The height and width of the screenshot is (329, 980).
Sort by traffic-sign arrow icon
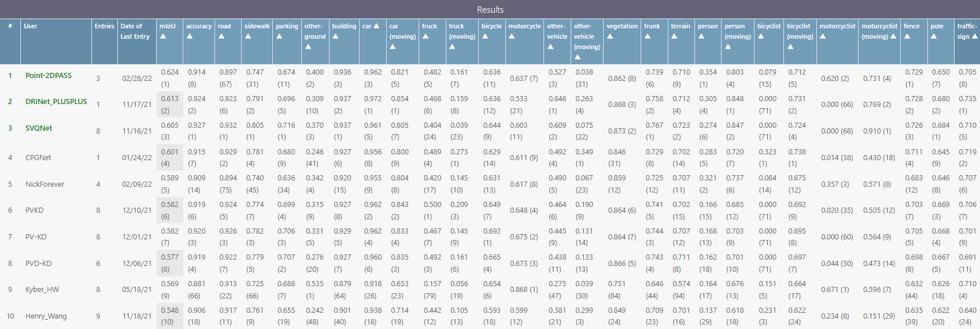pyautogui.click(x=975, y=36)
